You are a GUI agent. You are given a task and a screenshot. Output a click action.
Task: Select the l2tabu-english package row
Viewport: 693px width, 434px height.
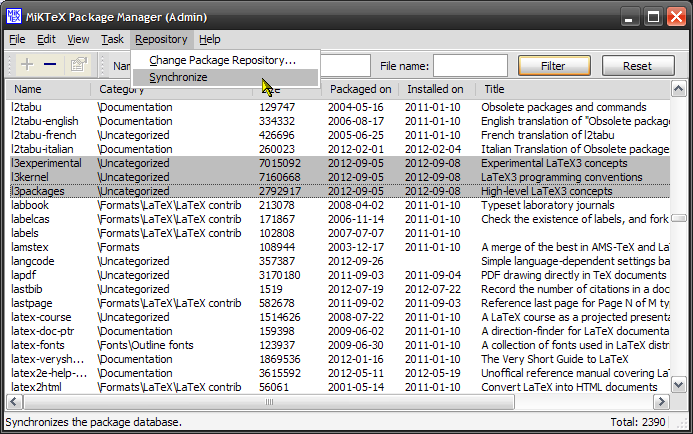click(x=338, y=121)
